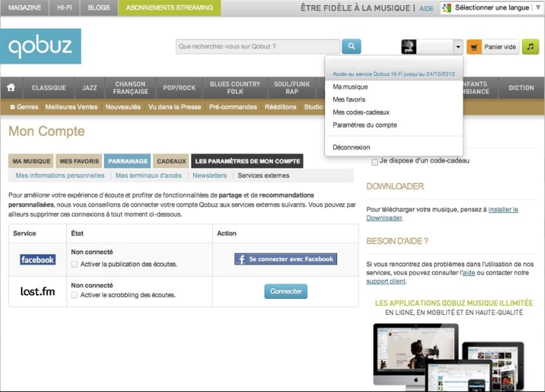This screenshot has width=545, height=392.
Task: Click the Qobuz logo
Action: pos(41,46)
